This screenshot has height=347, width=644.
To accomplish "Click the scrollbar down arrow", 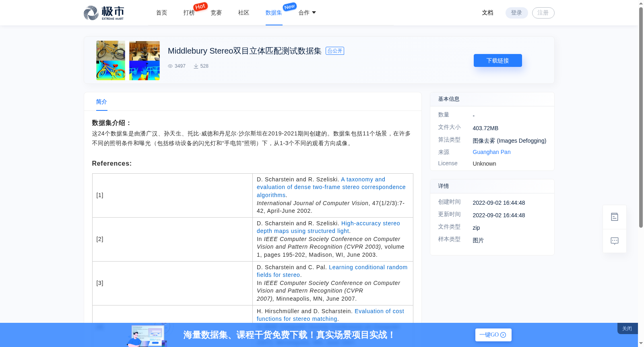I will pyautogui.click(x=641, y=343).
